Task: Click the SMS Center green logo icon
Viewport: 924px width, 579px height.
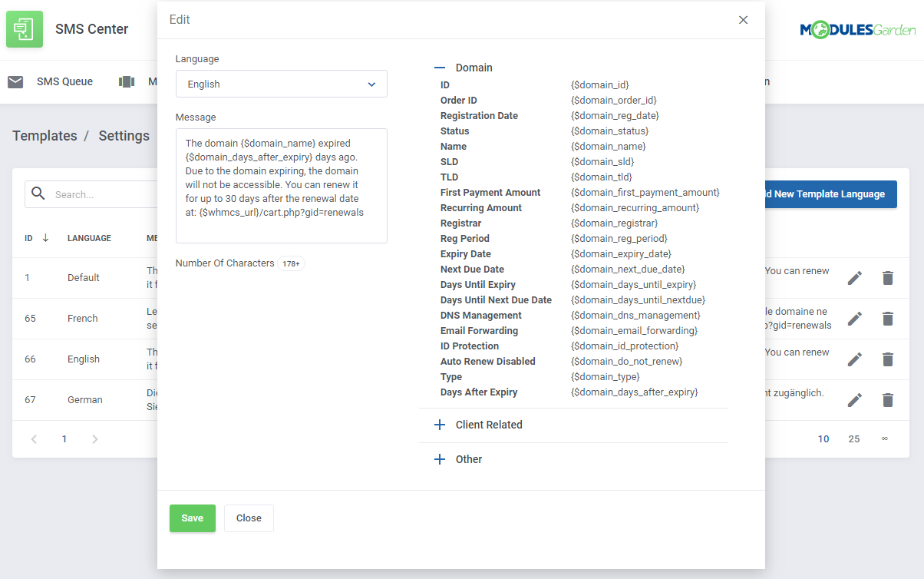Action: pyautogui.click(x=25, y=29)
